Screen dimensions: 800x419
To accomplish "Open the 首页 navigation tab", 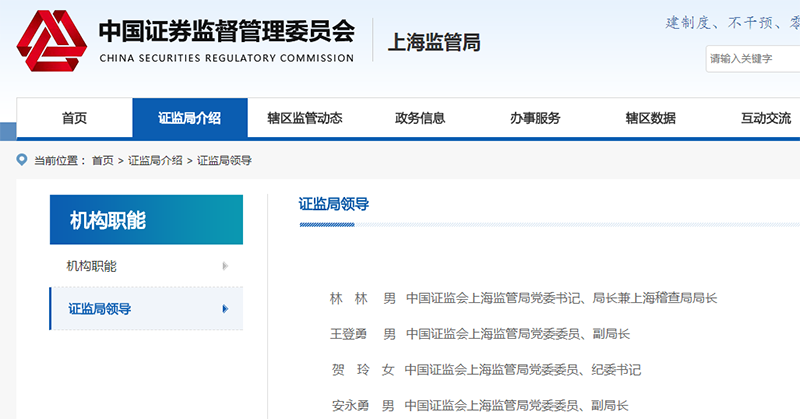I will (x=74, y=118).
